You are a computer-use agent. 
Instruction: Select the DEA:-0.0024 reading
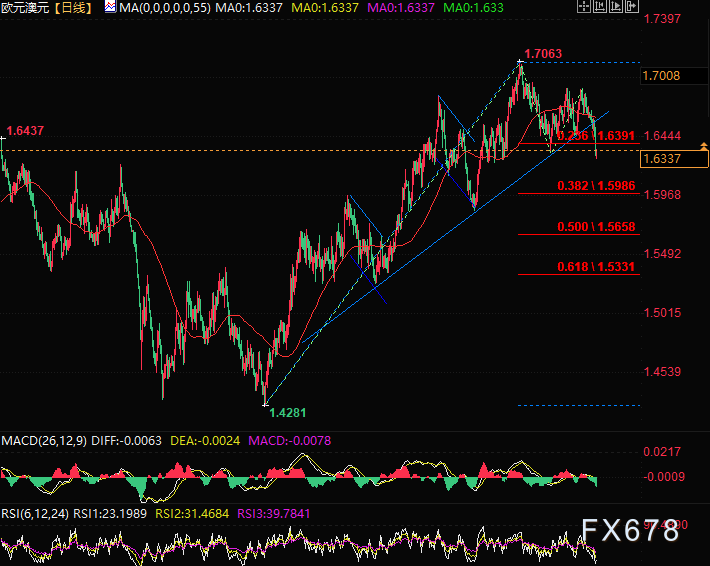click(205, 441)
